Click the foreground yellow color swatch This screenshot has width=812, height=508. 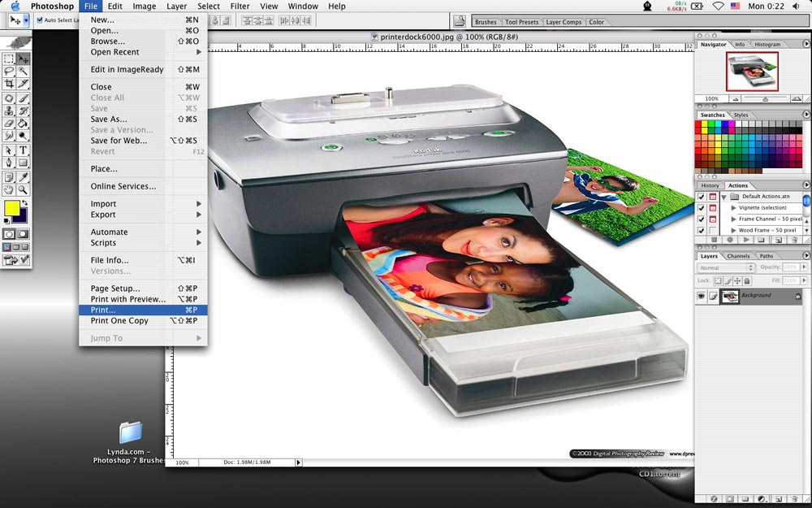(12, 208)
